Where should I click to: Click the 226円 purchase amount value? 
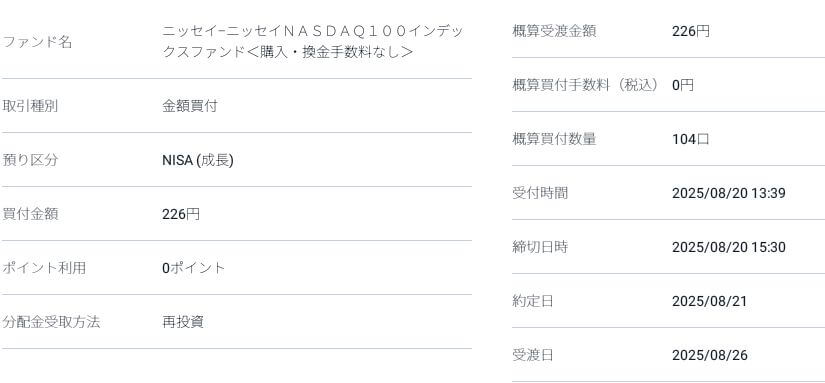click(x=181, y=214)
